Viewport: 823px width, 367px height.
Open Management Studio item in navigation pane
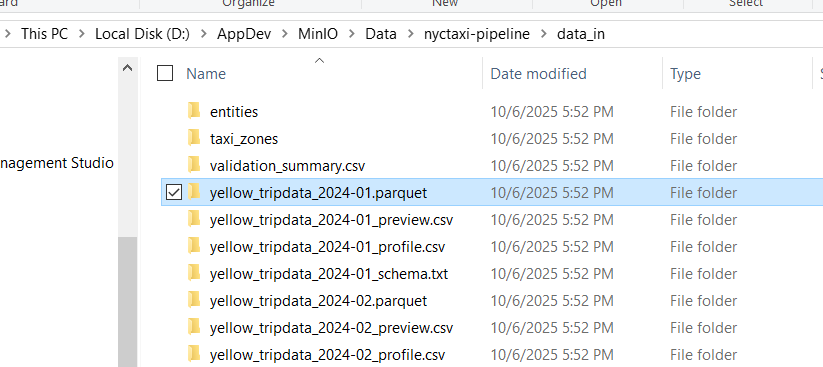click(57, 163)
